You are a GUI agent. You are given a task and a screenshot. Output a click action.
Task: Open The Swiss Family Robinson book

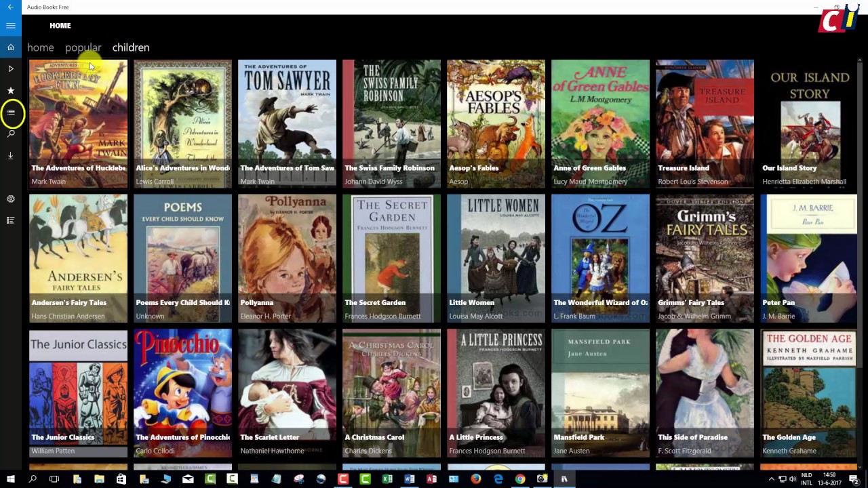click(391, 123)
